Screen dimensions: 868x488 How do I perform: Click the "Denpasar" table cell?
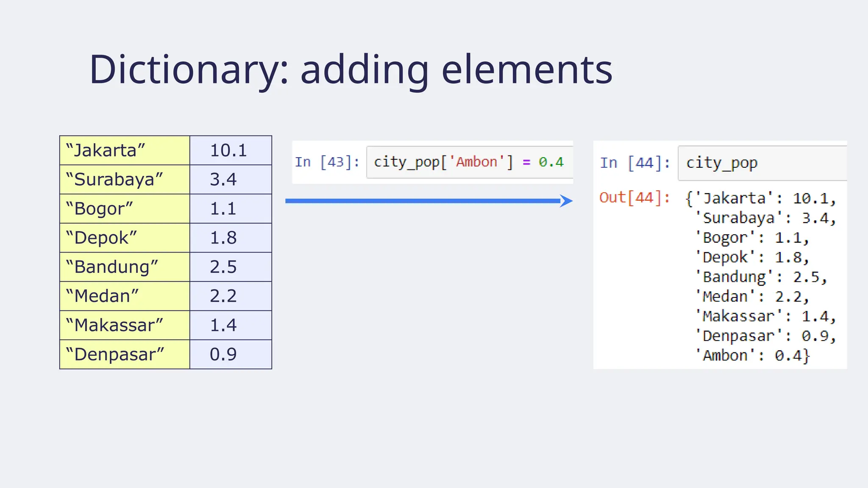(x=125, y=355)
